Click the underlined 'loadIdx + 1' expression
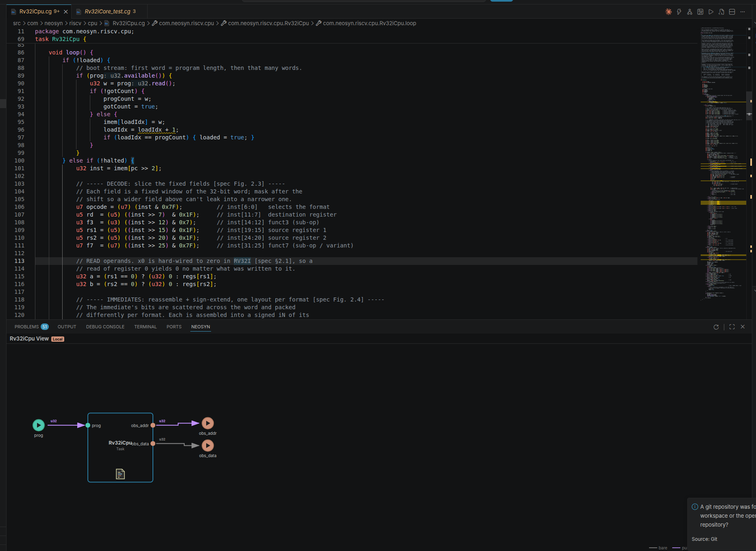 click(157, 130)
